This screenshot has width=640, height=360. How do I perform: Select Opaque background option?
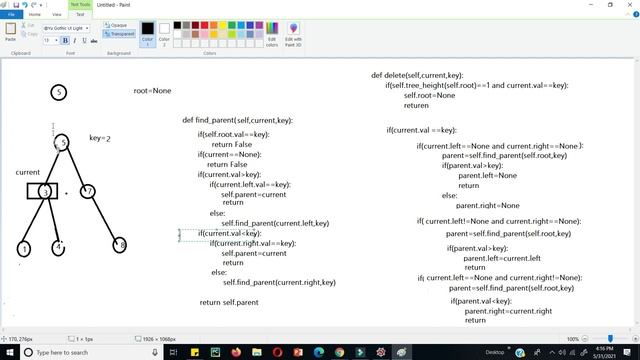(x=116, y=25)
